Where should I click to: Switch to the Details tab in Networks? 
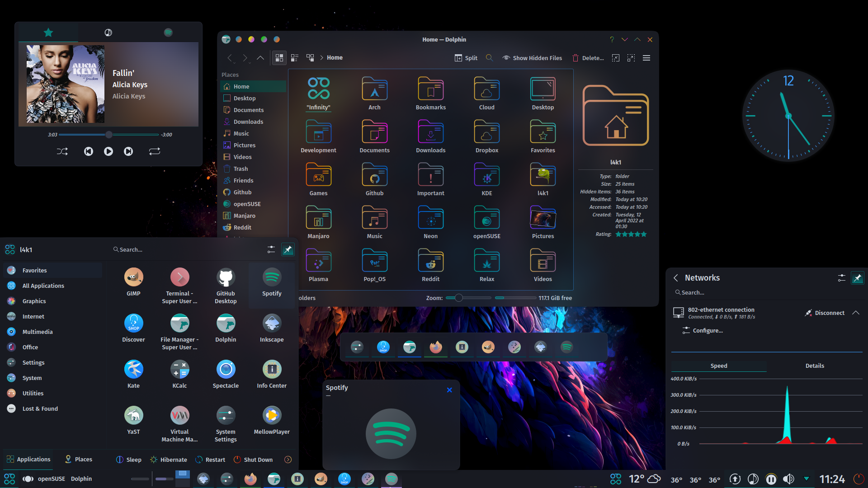point(815,366)
